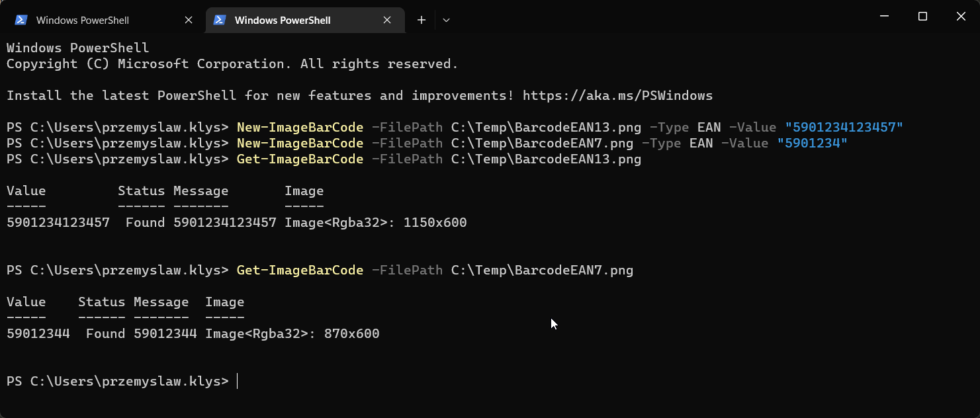Image resolution: width=980 pixels, height=418 pixels.
Task: Close the active Windows PowerShell tab
Action: coord(387,20)
